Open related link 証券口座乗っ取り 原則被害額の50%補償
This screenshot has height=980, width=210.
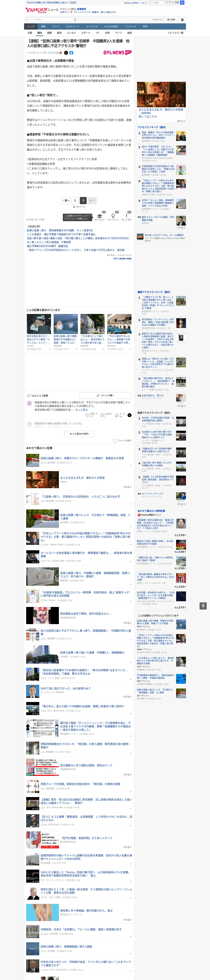click(x=60, y=230)
